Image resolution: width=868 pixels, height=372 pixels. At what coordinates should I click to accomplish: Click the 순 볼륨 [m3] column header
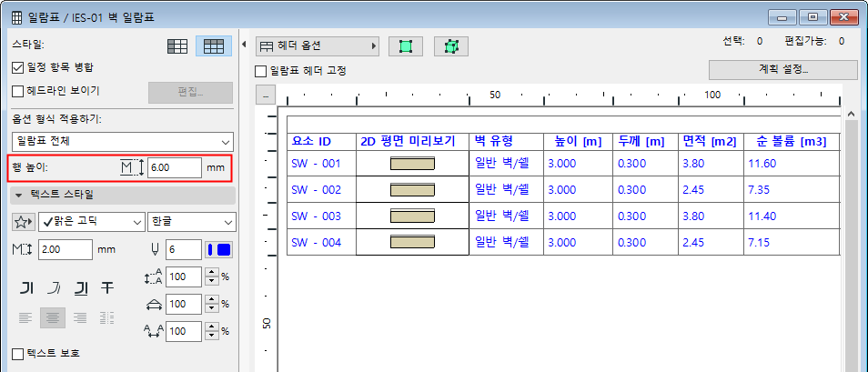coord(791,141)
